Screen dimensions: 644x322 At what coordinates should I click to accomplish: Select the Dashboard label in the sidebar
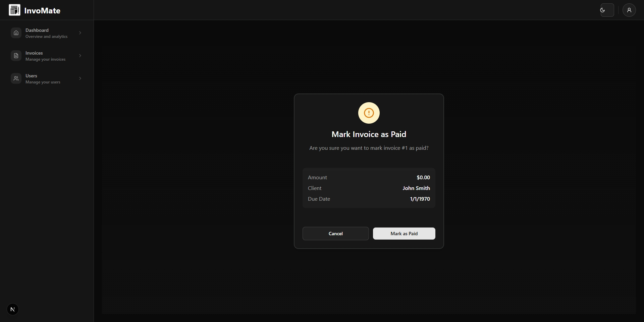(x=37, y=30)
